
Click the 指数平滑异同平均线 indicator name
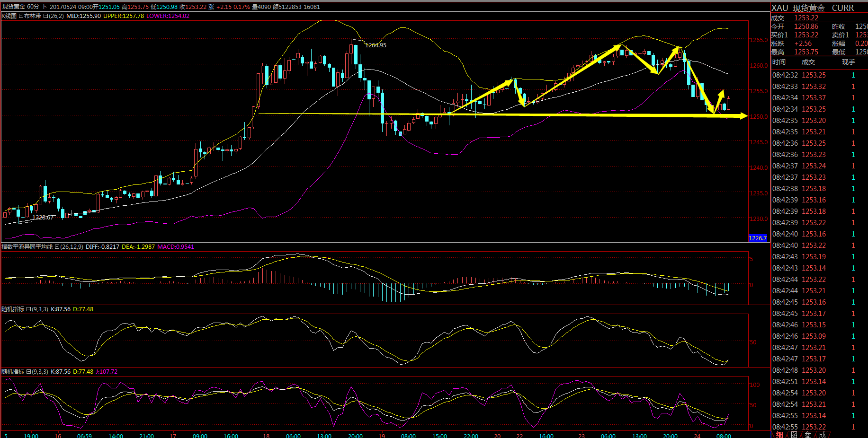click(27, 247)
